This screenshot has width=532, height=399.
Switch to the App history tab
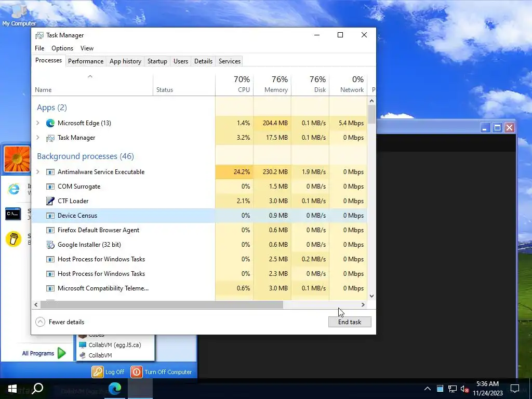coord(125,61)
